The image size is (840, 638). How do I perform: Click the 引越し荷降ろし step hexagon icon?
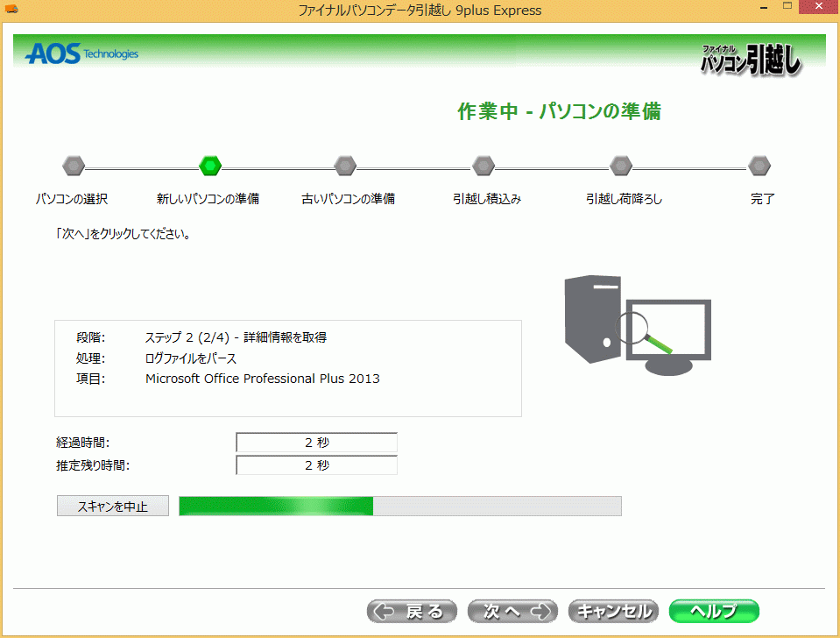621,165
